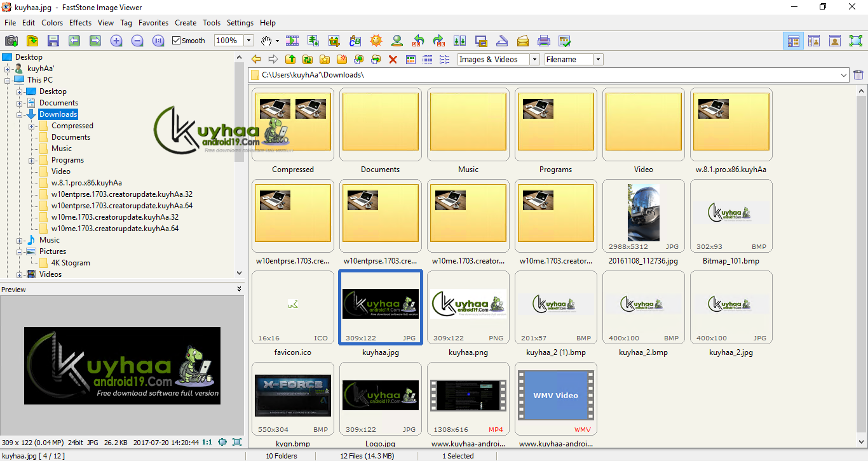Select w.8.1.pro.x86.kuyhAa in folder tree
The image size is (868, 461).
[x=86, y=183]
